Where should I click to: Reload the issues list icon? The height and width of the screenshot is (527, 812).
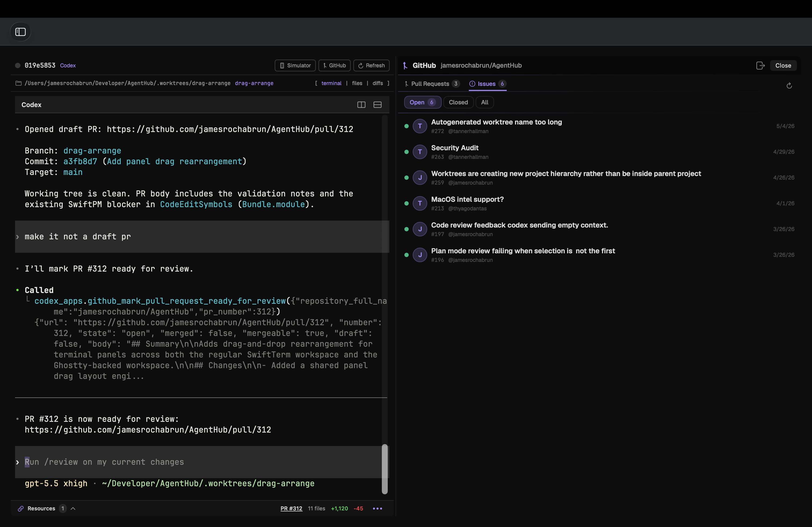[x=789, y=86]
